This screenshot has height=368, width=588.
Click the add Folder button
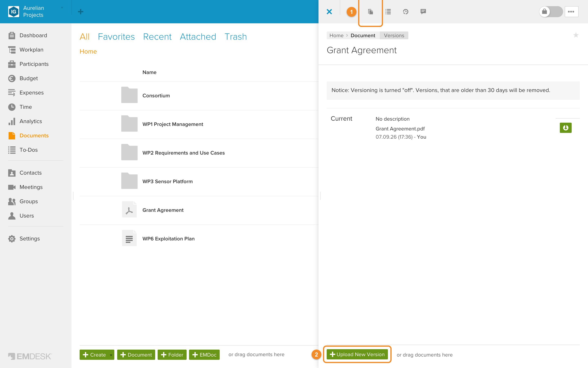172,355
